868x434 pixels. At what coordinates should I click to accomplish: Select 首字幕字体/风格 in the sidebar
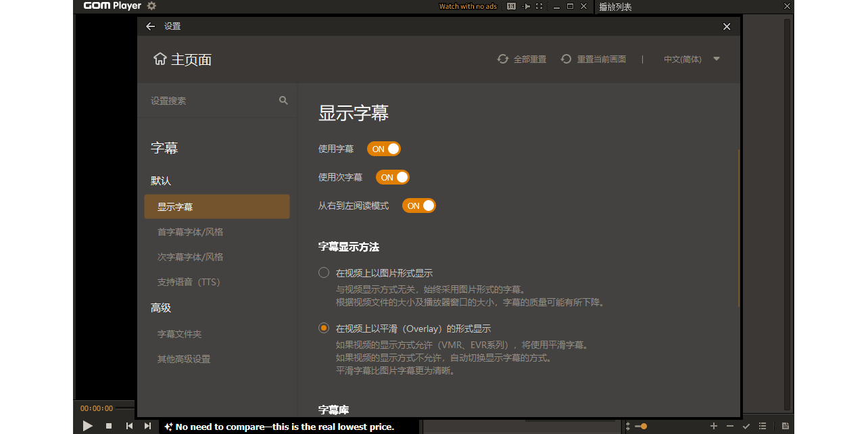coord(191,231)
